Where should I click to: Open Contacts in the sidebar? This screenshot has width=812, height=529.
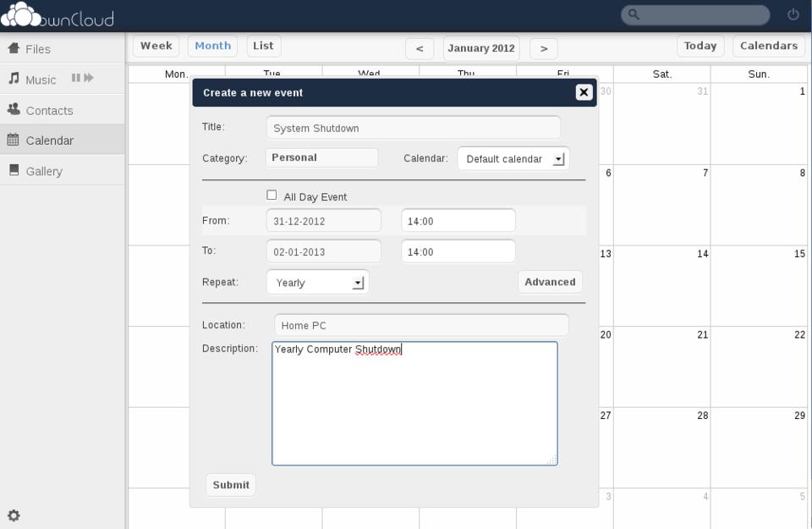coord(49,110)
